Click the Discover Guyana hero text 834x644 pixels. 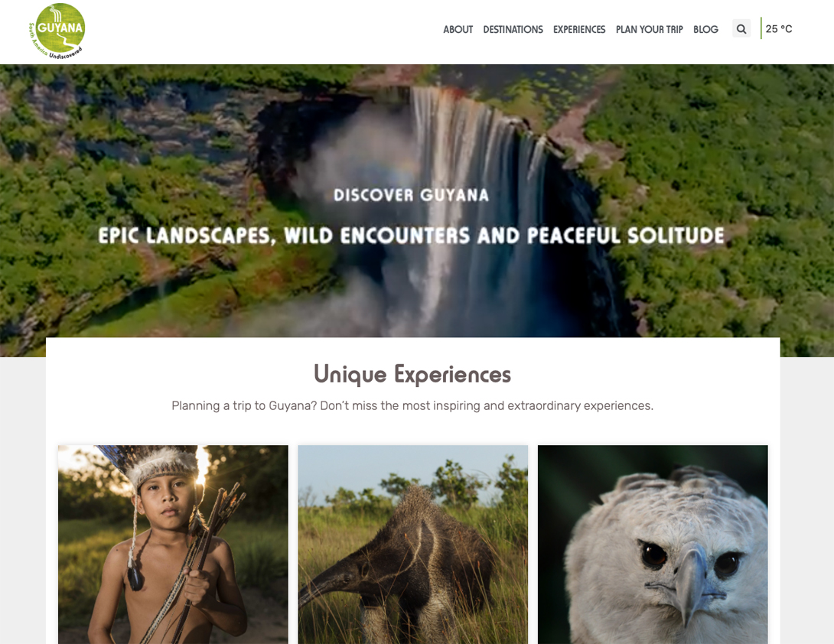[x=411, y=195]
